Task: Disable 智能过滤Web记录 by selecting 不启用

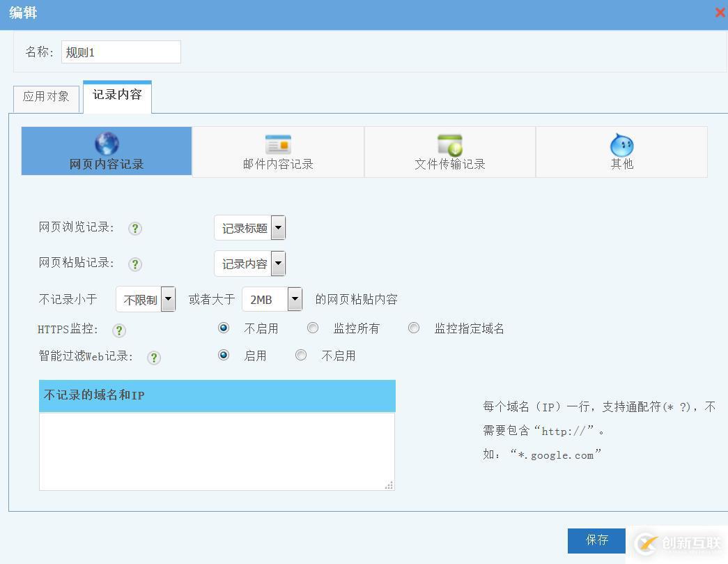Action: point(301,355)
